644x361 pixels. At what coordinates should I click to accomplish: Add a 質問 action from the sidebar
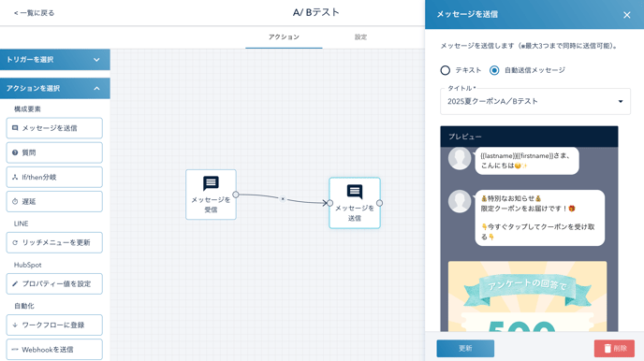pyautogui.click(x=54, y=152)
